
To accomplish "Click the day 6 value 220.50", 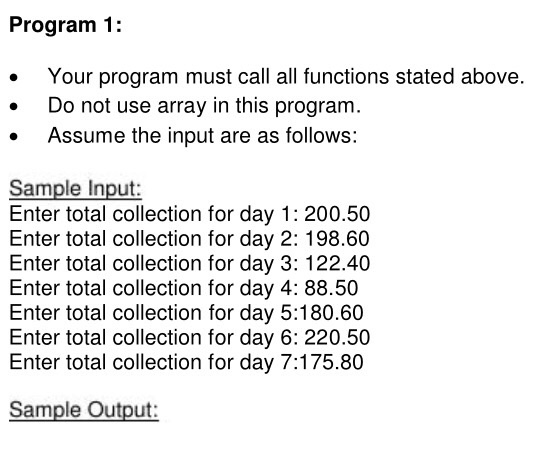I will (x=337, y=337).
